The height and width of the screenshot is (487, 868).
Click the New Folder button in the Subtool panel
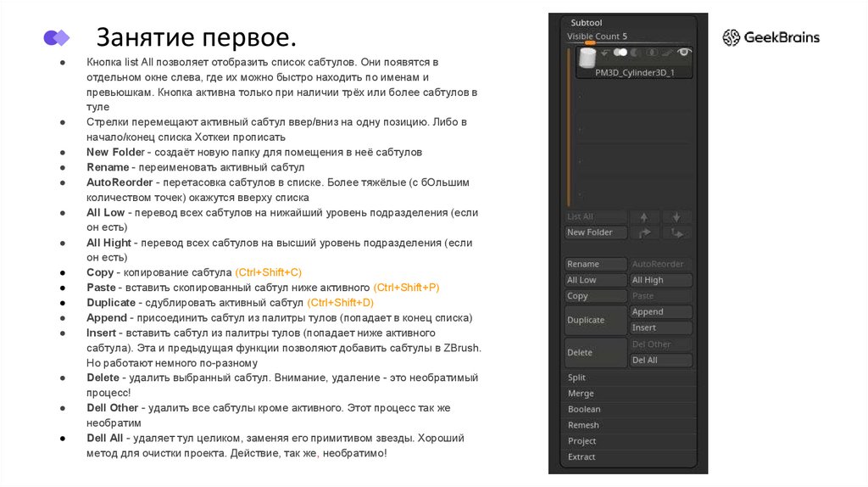coord(596,232)
